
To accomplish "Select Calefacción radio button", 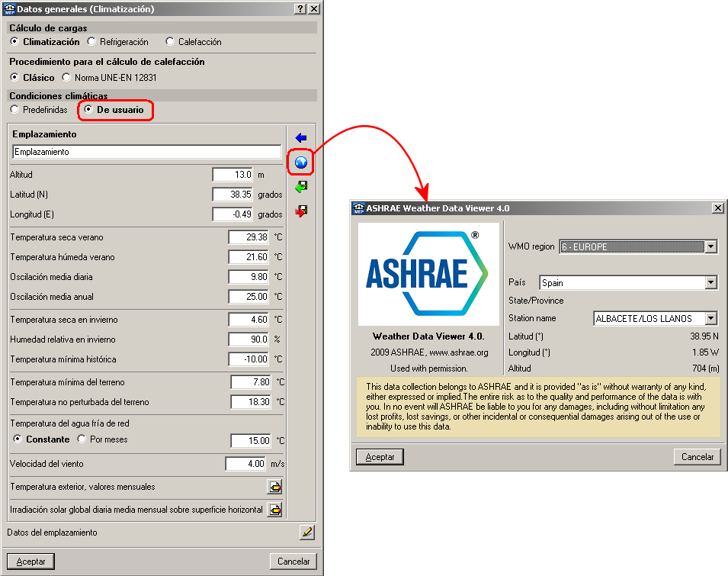I will pyautogui.click(x=194, y=42).
